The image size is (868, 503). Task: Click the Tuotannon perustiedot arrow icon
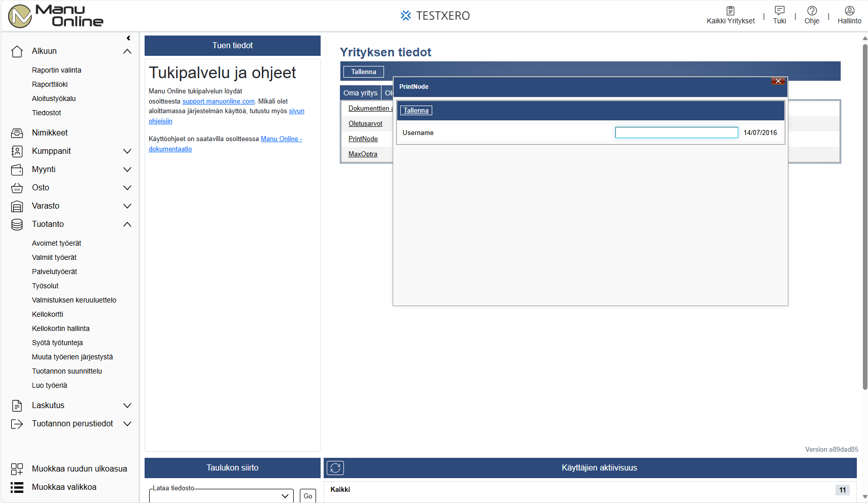coord(17,424)
